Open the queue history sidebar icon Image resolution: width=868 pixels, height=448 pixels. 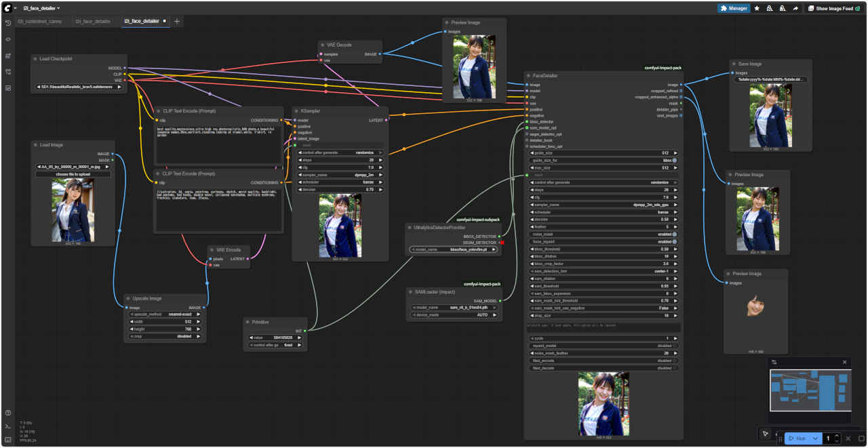(x=7, y=23)
